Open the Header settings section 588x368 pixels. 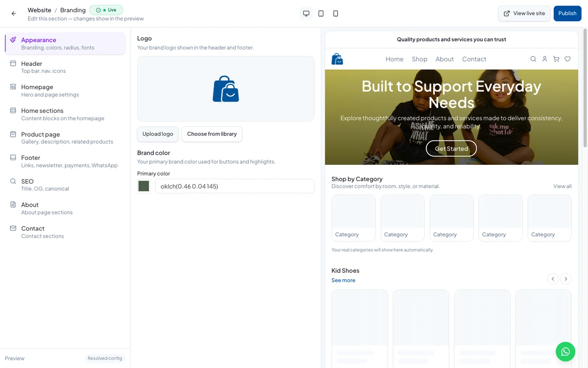tap(65, 67)
